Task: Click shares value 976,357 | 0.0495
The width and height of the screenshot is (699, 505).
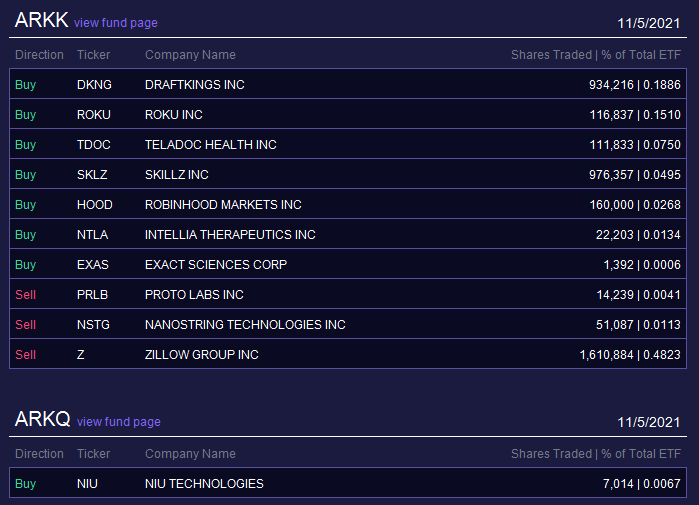Action: pyautogui.click(x=635, y=174)
